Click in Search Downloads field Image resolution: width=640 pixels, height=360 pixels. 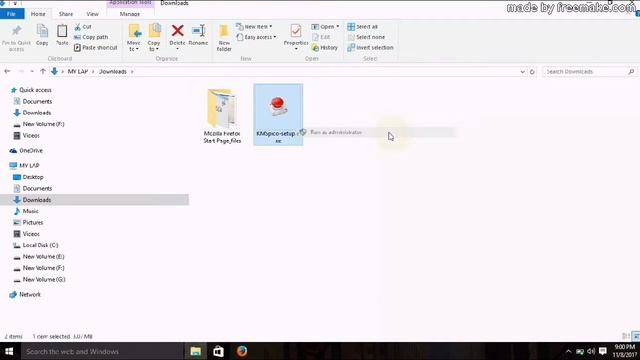coord(585,72)
